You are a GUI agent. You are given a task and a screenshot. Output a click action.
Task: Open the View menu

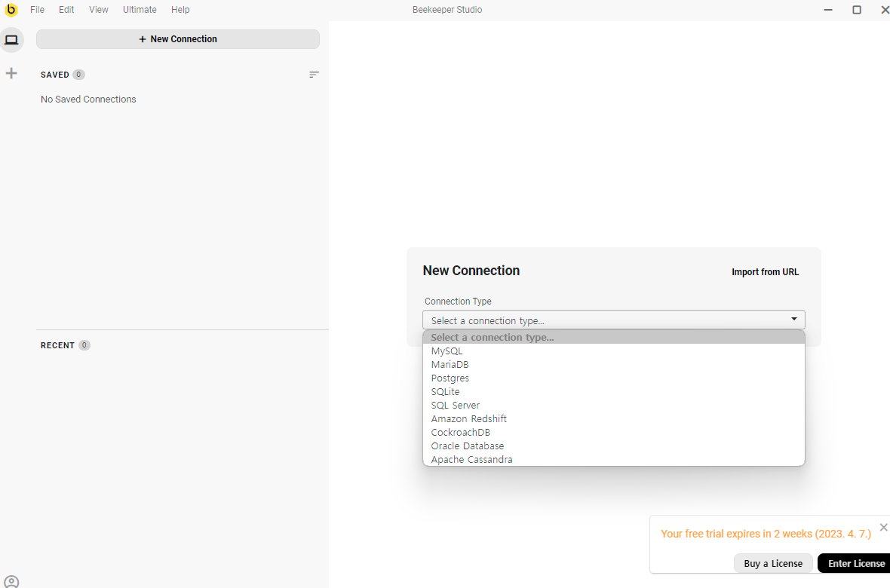tap(98, 10)
